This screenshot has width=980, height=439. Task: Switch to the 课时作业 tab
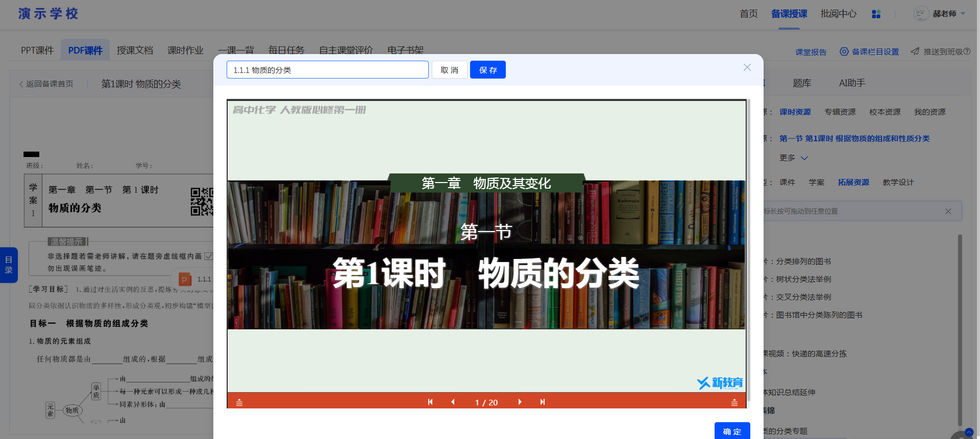(185, 50)
